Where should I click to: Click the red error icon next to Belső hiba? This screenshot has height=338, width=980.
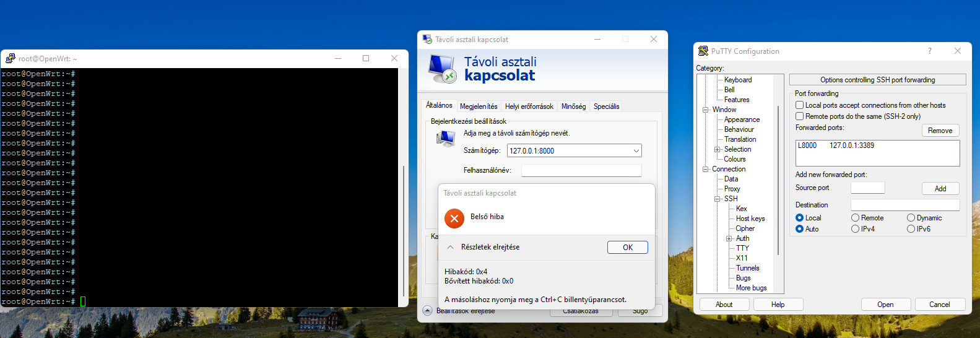(454, 219)
